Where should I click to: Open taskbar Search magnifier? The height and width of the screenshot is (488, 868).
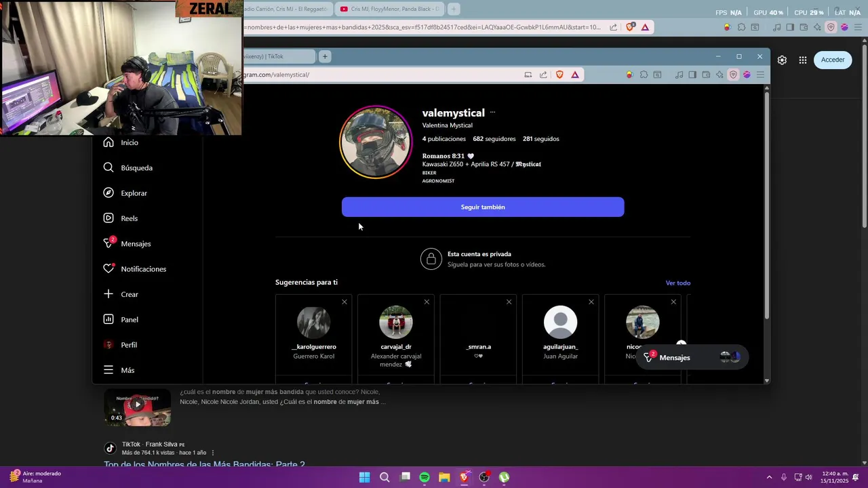click(384, 477)
